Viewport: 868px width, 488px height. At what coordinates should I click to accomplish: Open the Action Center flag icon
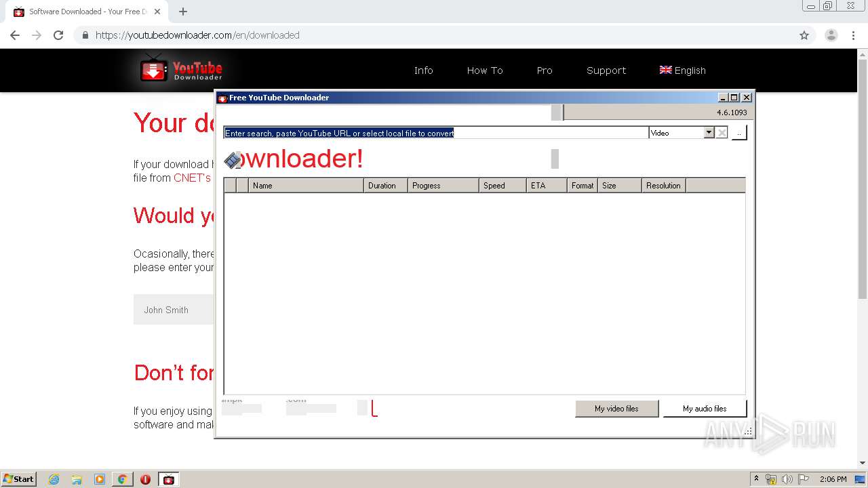point(804,479)
